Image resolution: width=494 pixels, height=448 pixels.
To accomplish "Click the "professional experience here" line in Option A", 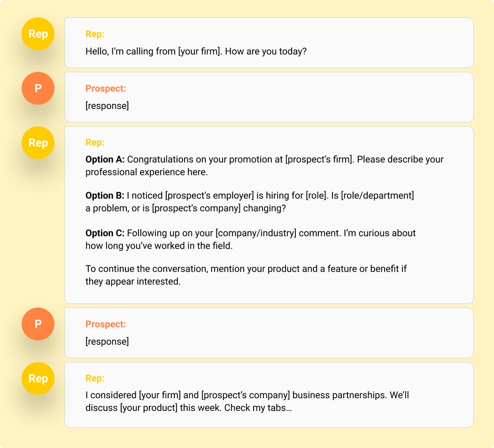I will pyautogui.click(x=147, y=172).
